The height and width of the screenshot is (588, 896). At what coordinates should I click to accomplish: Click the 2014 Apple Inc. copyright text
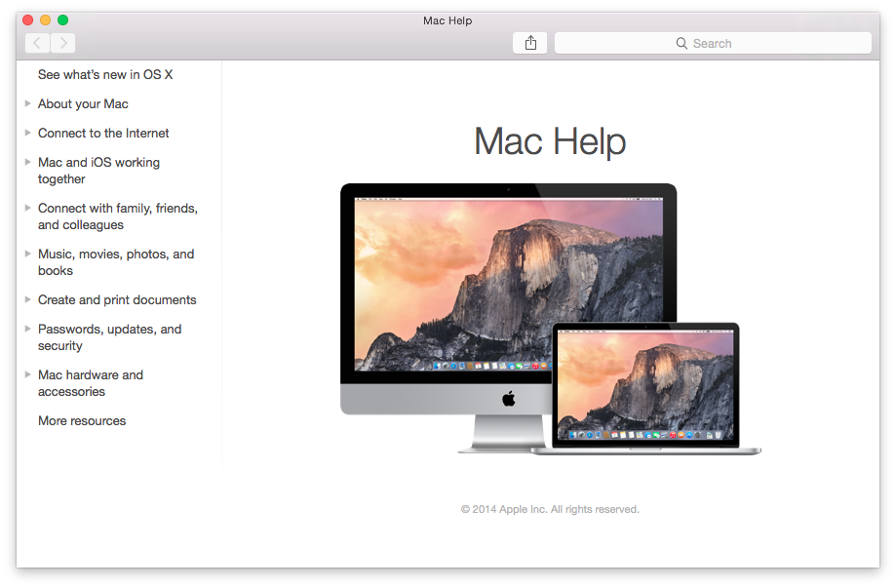pyautogui.click(x=550, y=509)
